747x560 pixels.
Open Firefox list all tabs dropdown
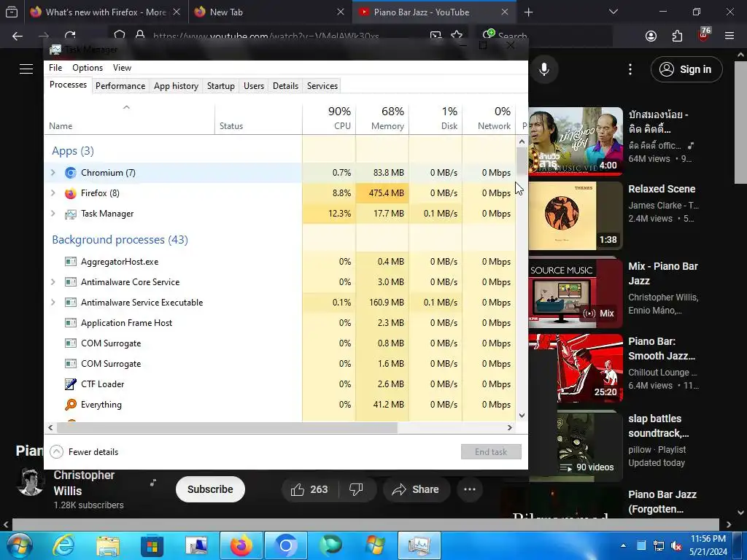tap(614, 12)
